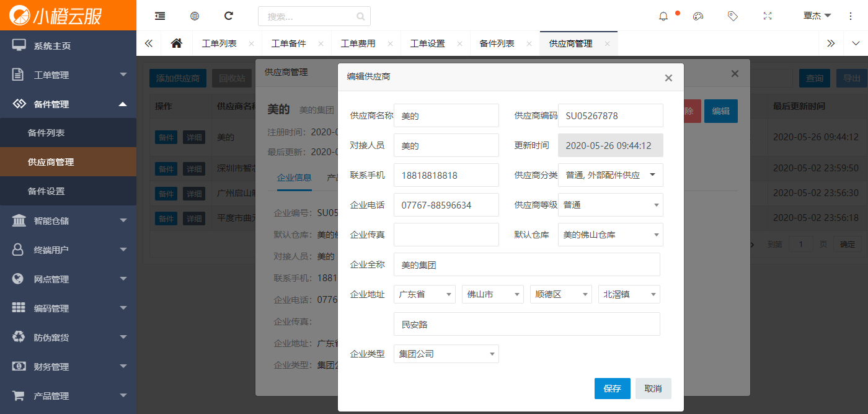
Task: Open 供应商分类 multi-select dropdown
Action: coord(611,175)
